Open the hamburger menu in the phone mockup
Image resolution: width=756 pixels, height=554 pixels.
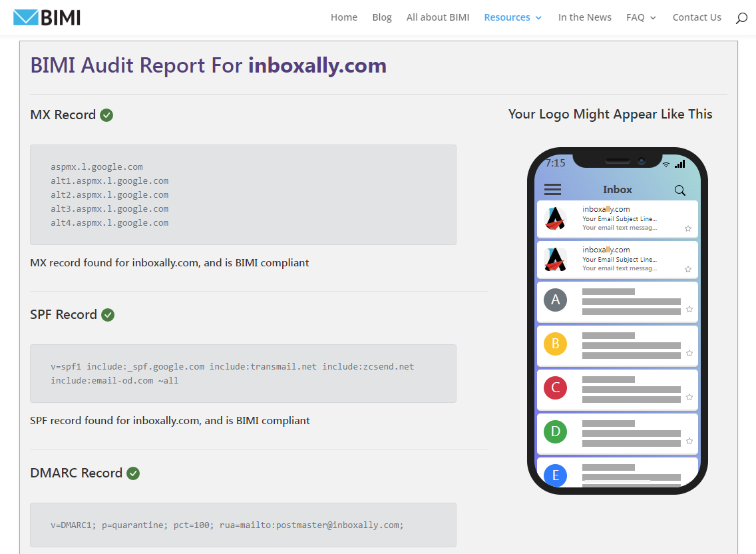(552, 189)
